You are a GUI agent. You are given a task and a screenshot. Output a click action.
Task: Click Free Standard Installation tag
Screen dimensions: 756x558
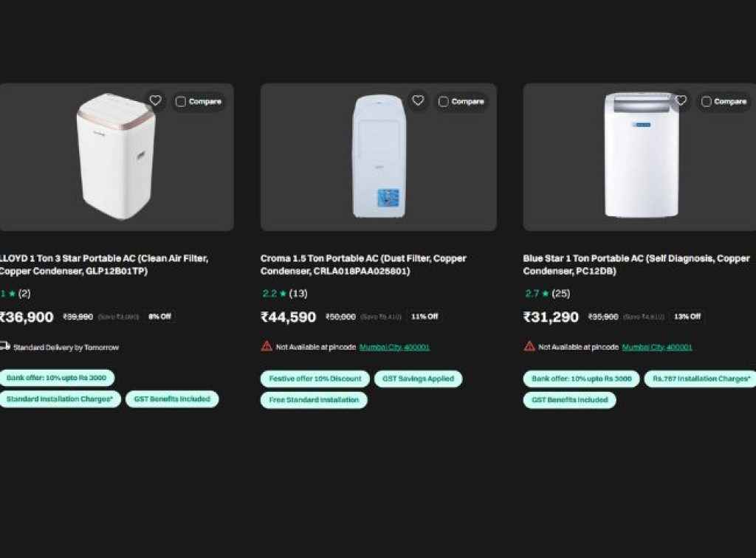click(x=314, y=400)
